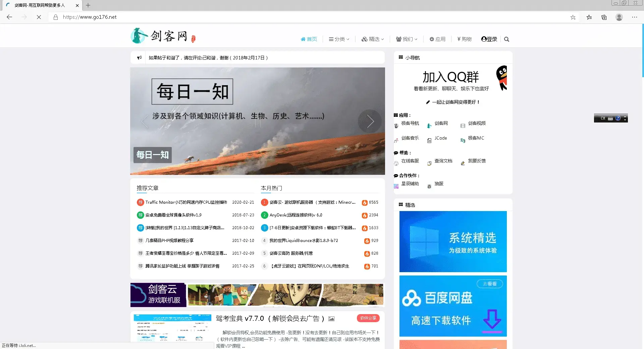
Task: Go to the 首页 nav item
Action: pyautogui.click(x=309, y=39)
